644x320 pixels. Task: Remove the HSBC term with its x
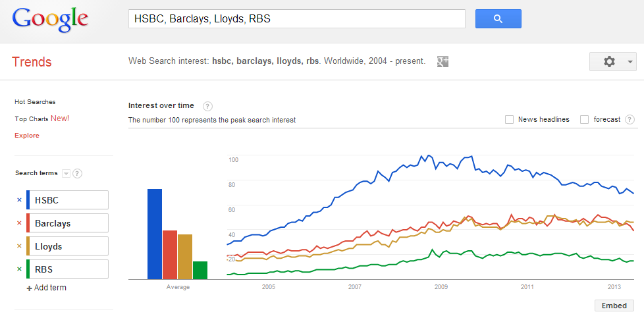coord(19,200)
